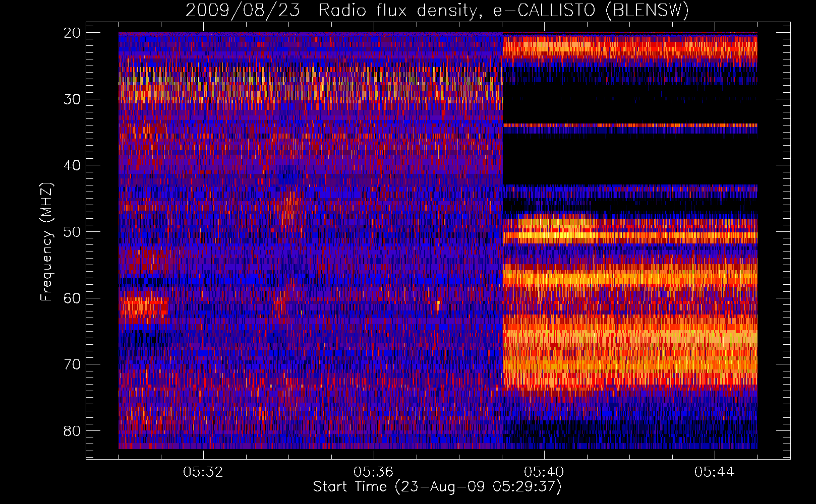Screen dimensions: 816x504
Task: Click the small bright orange burst near 60 MHz
Action: (x=438, y=305)
